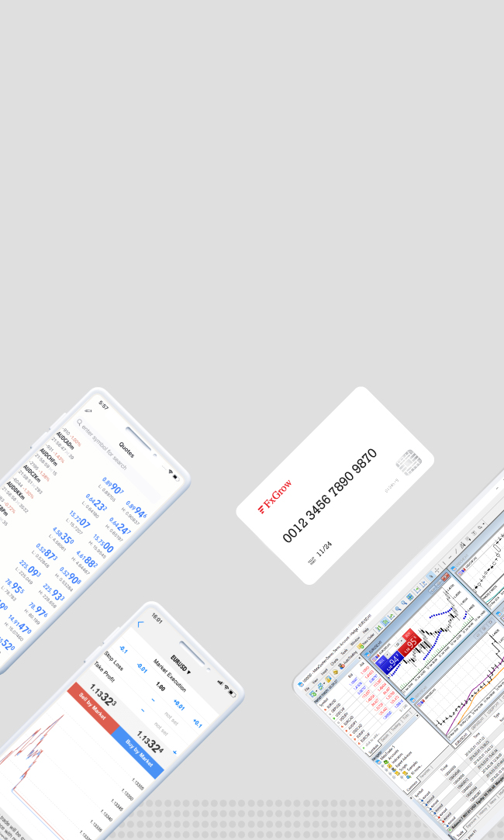
Task: Open the Help menu in MetaTrader
Action: tap(365, 631)
